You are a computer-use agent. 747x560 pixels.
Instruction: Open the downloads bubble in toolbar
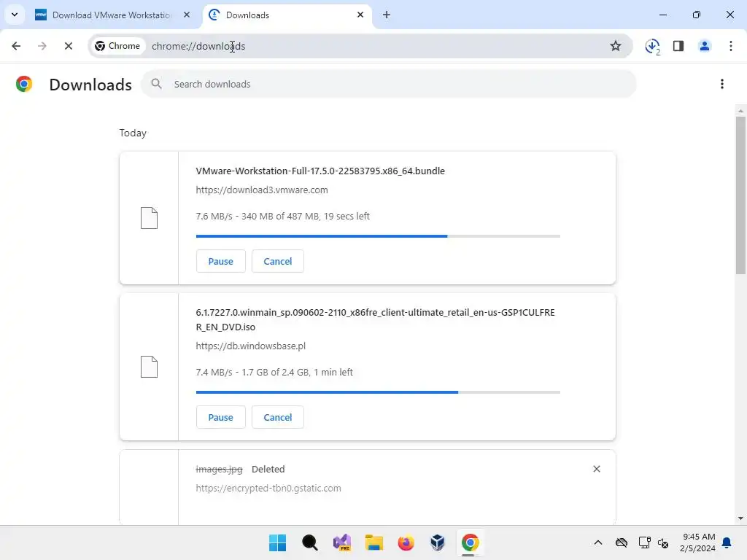[x=652, y=47]
